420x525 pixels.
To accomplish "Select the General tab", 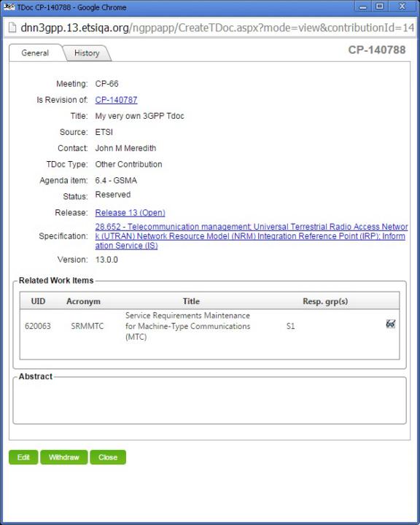I will pos(35,53).
